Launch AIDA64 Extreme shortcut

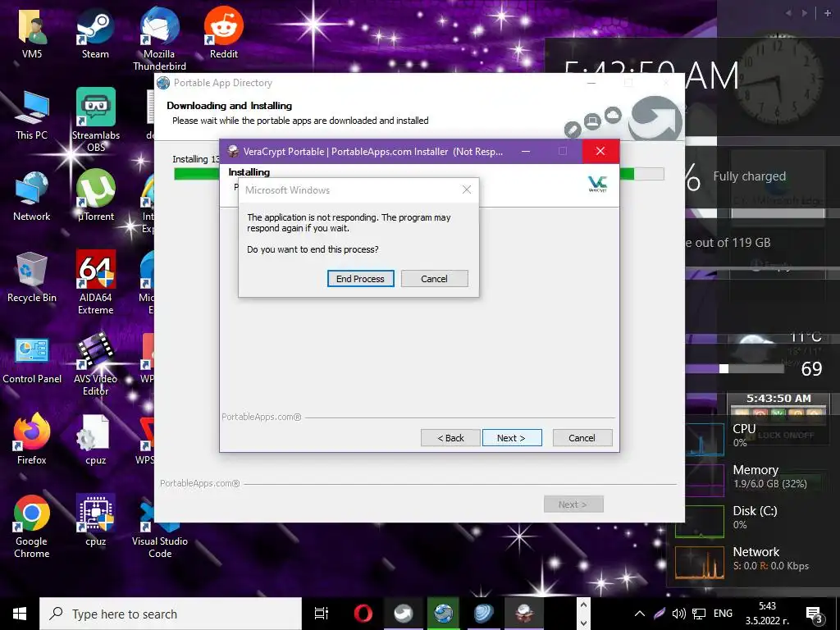(x=96, y=283)
